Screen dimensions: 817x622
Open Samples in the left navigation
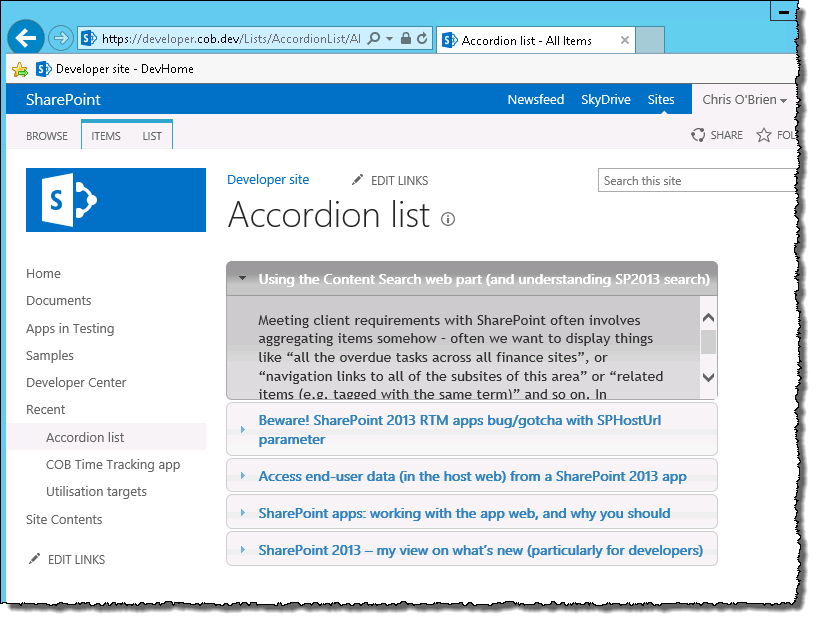(49, 356)
